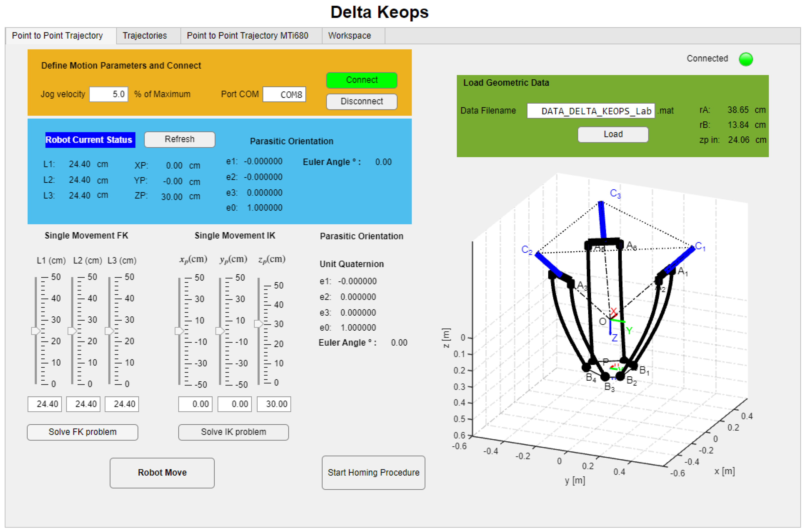Start the Homing Procedure
805x532 pixels.
pos(373,472)
